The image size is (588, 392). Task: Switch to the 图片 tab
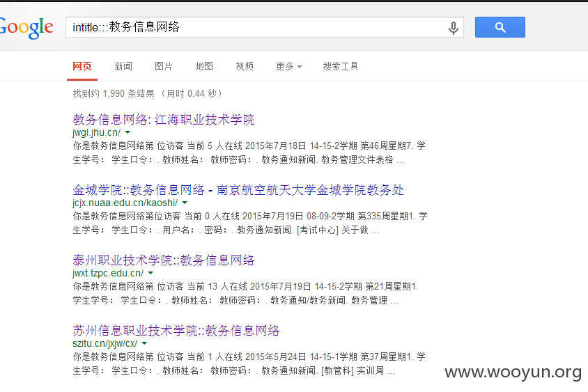(x=164, y=66)
